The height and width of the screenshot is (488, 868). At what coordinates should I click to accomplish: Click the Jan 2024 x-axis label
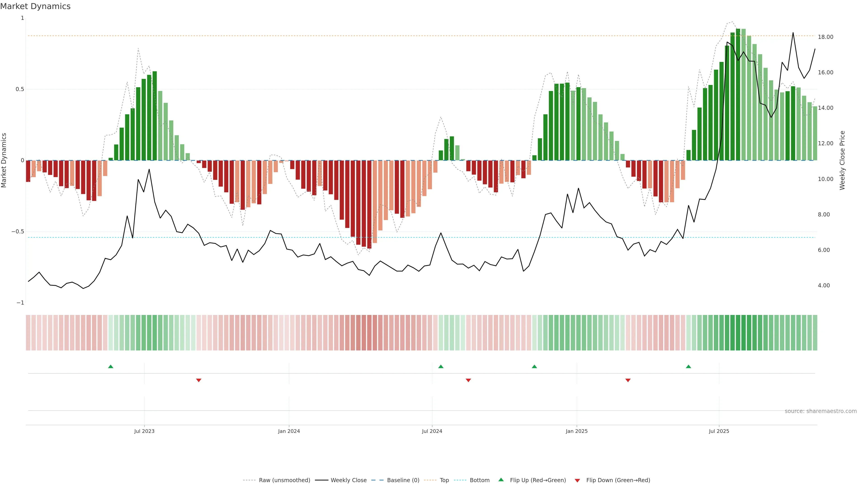coord(289,431)
